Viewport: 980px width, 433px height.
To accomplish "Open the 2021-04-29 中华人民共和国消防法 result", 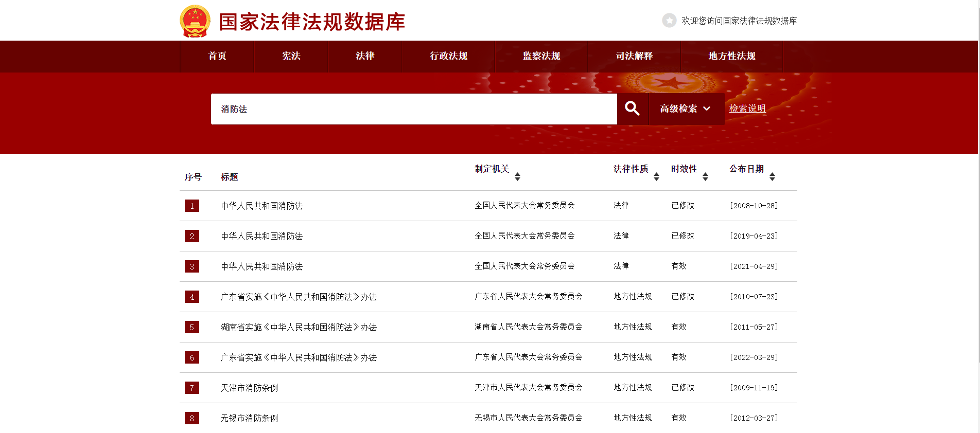I will [261, 266].
